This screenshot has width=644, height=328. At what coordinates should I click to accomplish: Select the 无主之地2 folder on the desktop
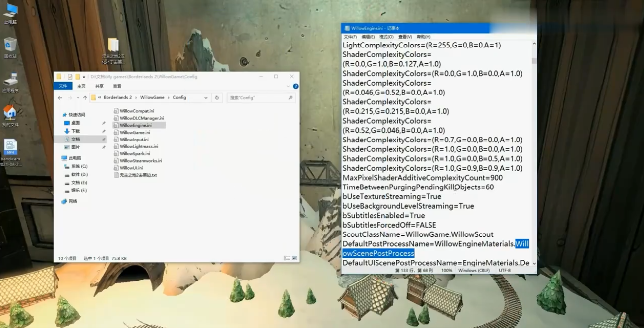point(113,51)
